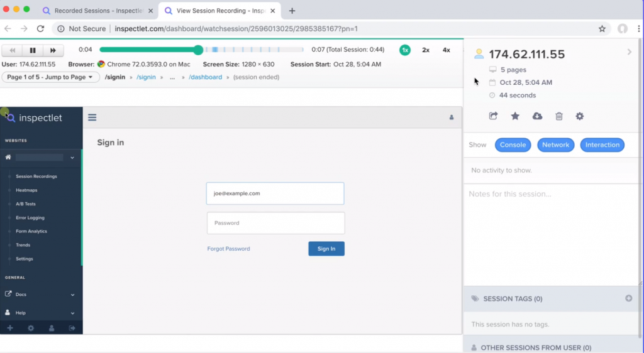The width and height of the screenshot is (644, 353).
Task: Star this session as favorite
Action: [515, 116]
